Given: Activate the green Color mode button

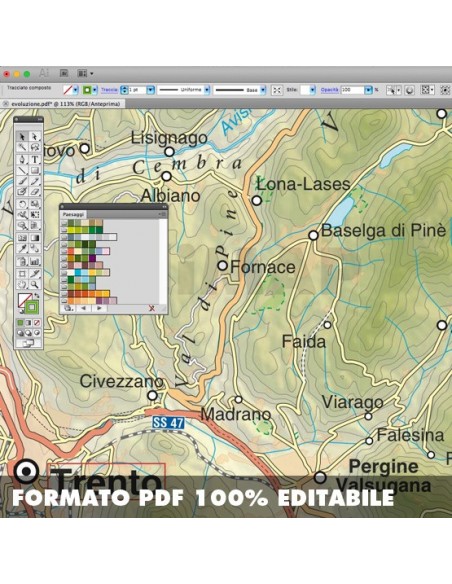Looking at the screenshot, I should click(20, 323).
